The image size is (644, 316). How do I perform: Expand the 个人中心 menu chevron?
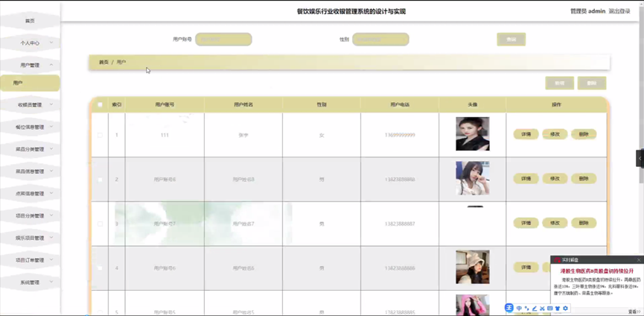click(x=51, y=42)
